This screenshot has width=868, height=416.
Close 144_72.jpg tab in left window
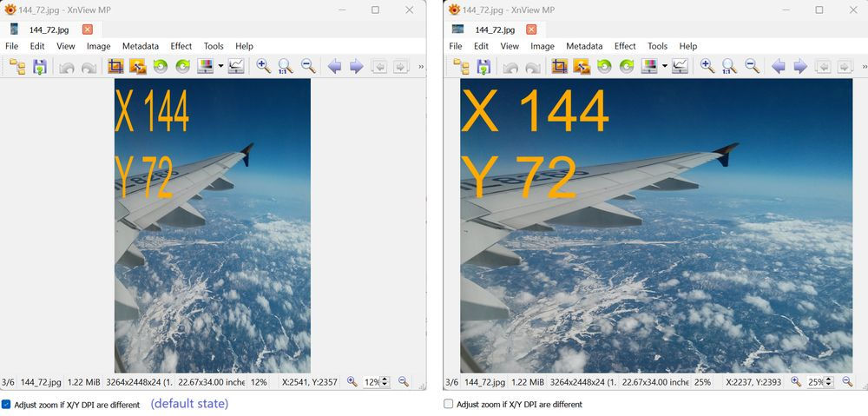click(88, 30)
